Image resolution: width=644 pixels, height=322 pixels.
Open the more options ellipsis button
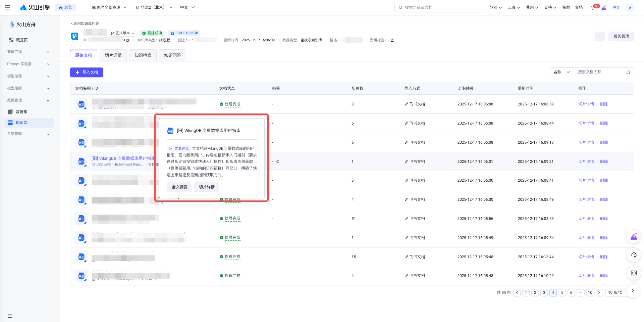click(x=600, y=36)
